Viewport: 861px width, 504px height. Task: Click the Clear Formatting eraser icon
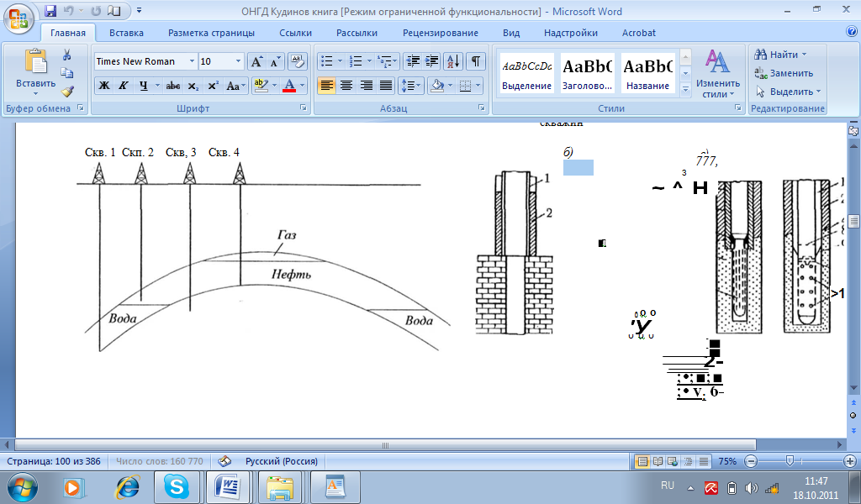297,61
